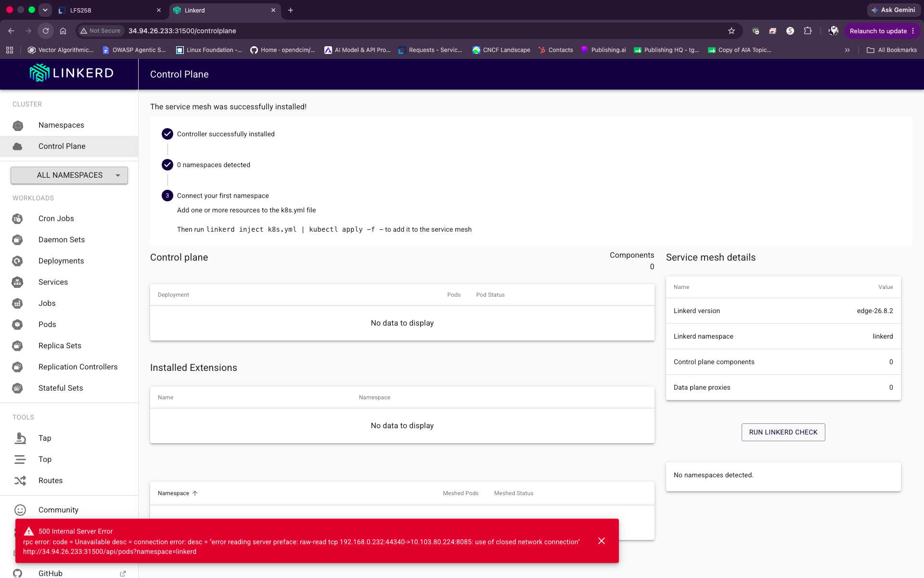Click the Not Secure site info chip
The height and width of the screenshot is (578, 924).
(101, 31)
